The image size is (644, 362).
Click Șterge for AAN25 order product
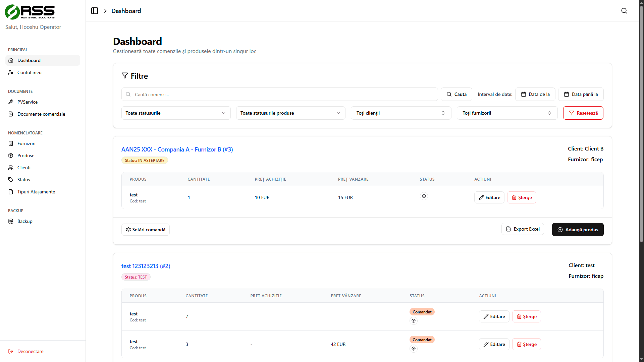pyautogui.click(x=522, y=197)
